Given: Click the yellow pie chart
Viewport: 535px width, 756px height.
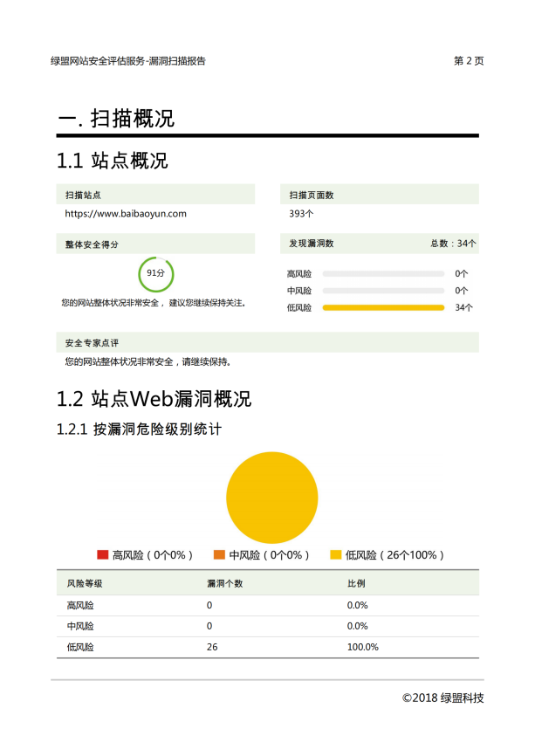Looking at the screenshot, I should [x=271, y=498].
